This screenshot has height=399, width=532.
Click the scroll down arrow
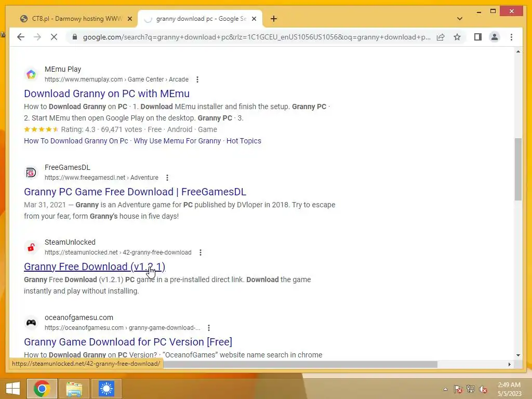click(518, 355)
